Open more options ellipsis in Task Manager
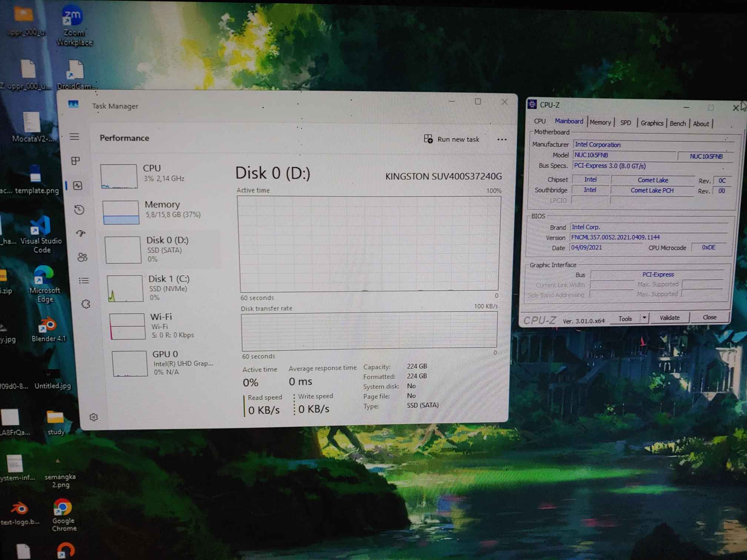The image size is (747, 560). click(502, 140)
